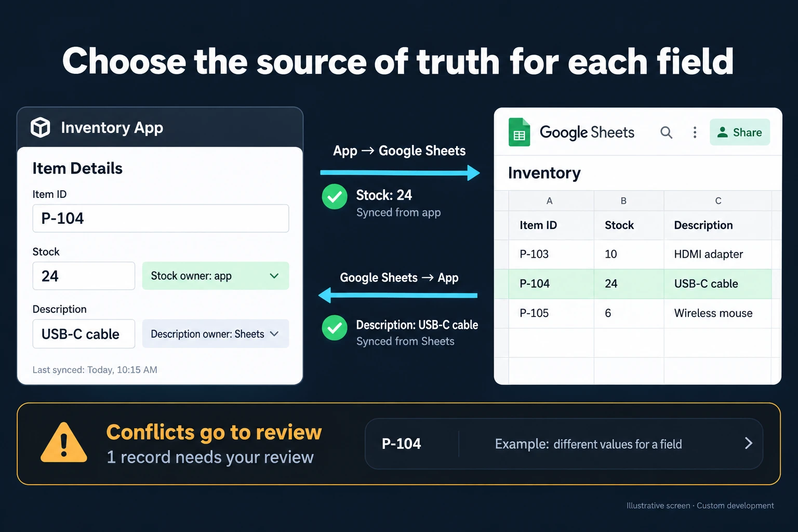Expand the Description owner: Sheets dropdown
798x532 pixels.
click(216, 334)
